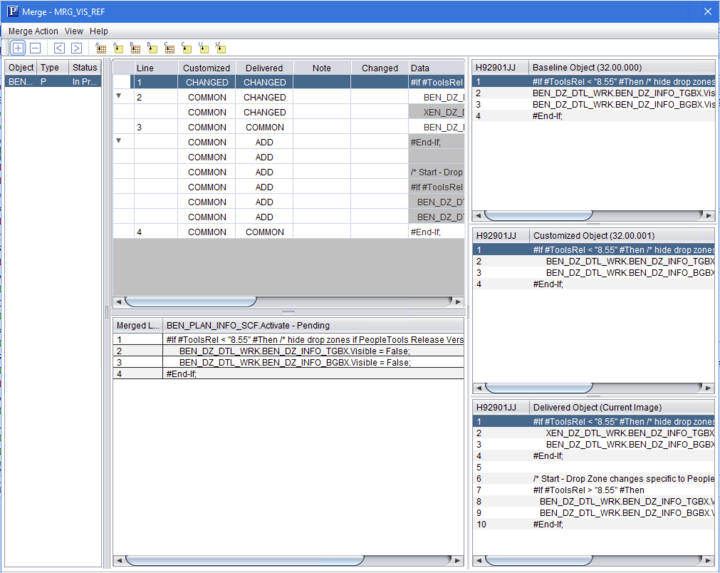Image resolution: width=720 pixels, height=573 pixels.
Task: Click the Delivered Object pane horizontal scrollbar thumb
Action: (539, 560)
